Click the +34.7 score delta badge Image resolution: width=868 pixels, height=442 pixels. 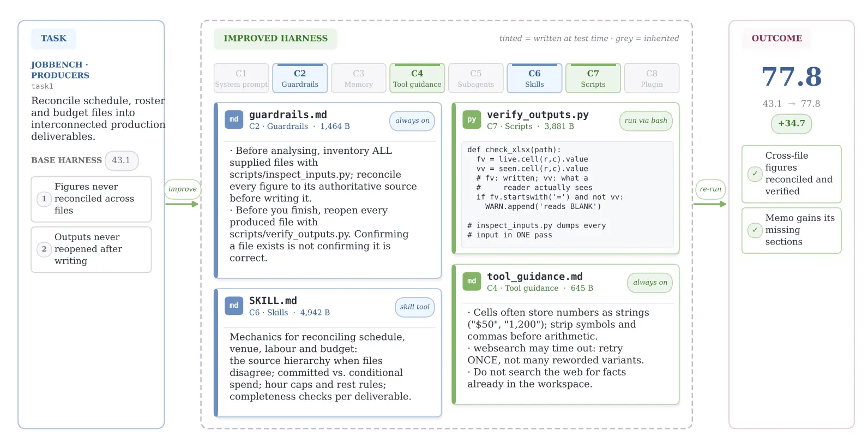coord(792,123)
